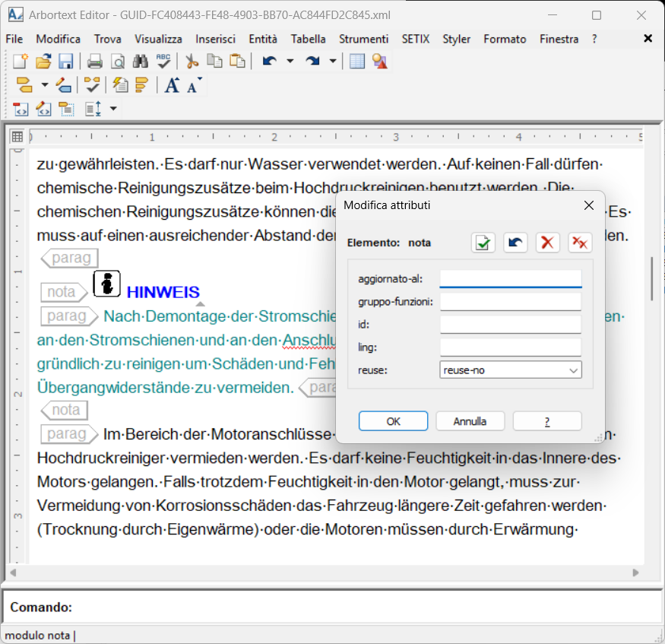
Task: Print the document with the printer icon
Action: [94, 62]
